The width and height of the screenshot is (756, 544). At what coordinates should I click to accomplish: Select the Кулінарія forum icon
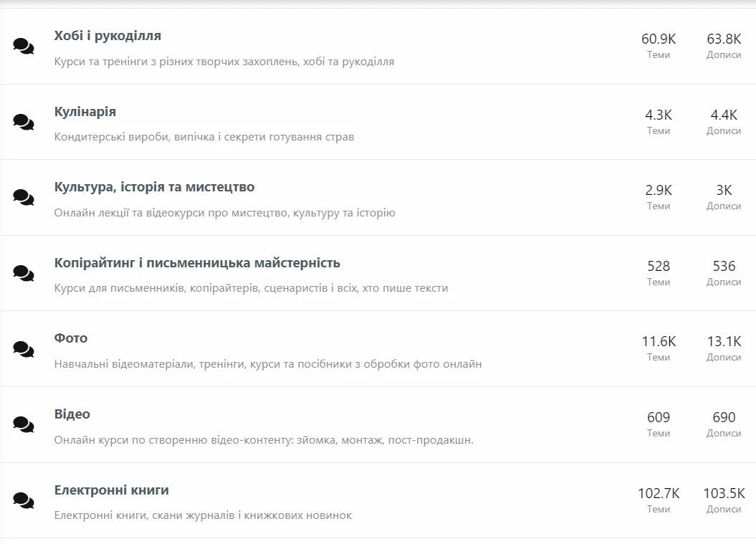(x=24, y=123)
